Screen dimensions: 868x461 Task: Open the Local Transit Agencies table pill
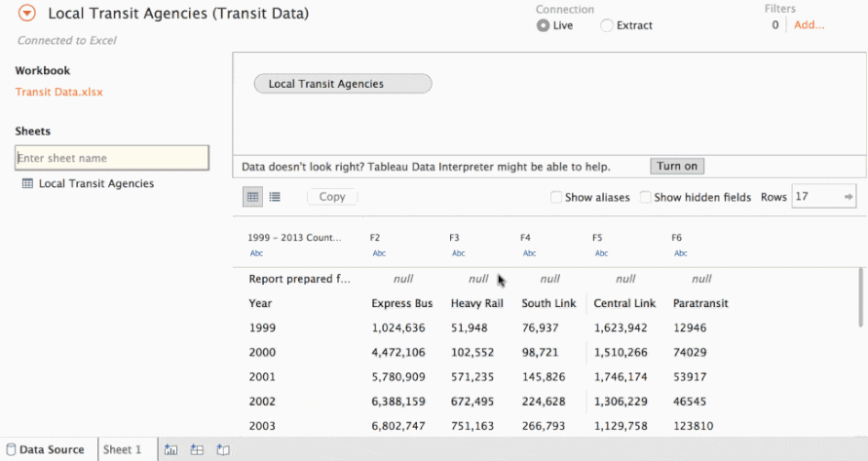[342, 84]
